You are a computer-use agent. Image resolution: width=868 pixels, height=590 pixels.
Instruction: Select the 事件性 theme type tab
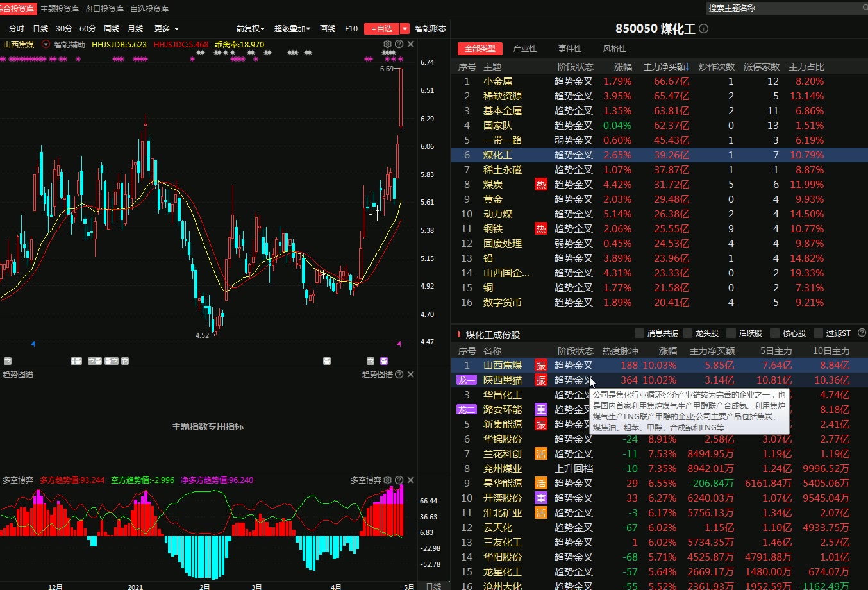point(570,49)
